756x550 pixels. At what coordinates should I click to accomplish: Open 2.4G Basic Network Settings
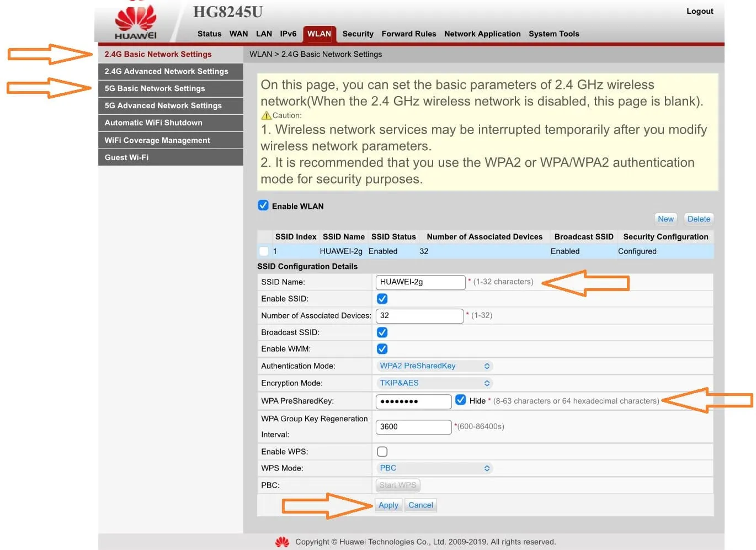[171, 54]
